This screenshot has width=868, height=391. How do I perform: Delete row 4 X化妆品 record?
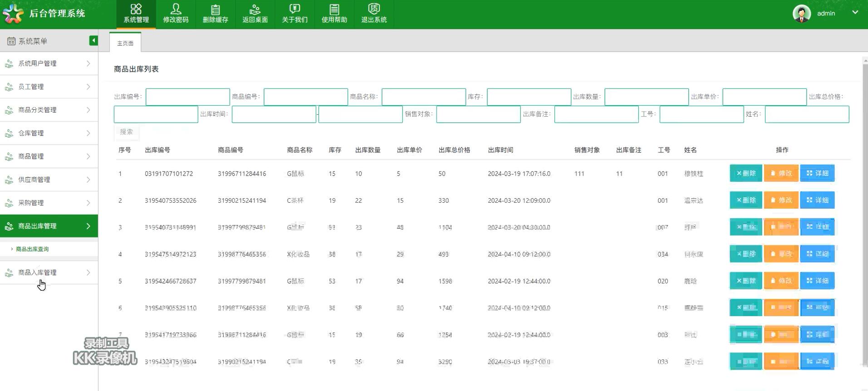coord(746,254)
